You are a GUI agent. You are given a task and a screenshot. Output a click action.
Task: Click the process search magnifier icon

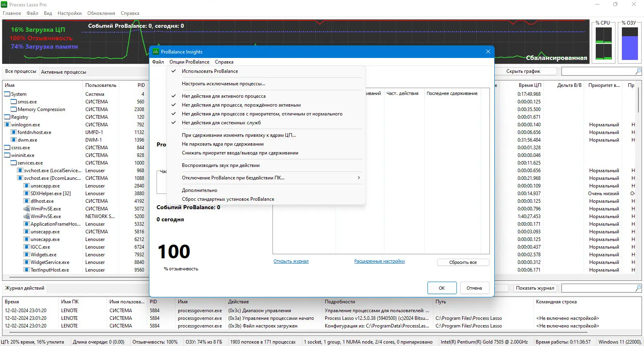coord(638,71)
